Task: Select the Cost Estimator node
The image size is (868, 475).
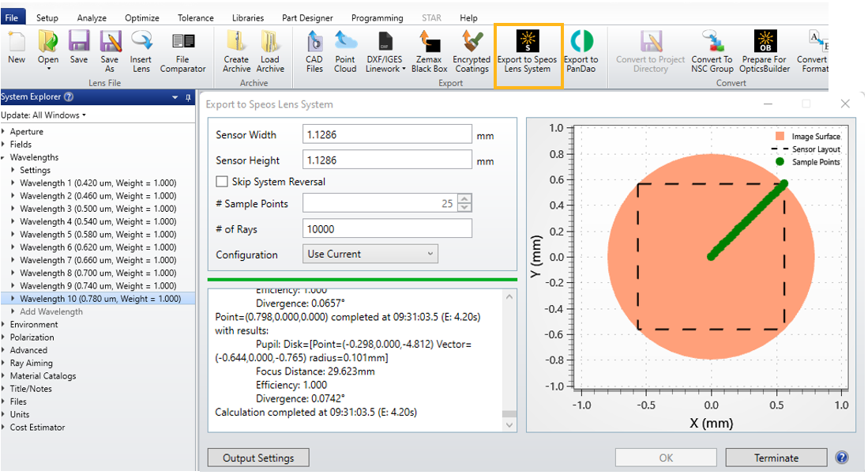Action: click(37, 428)
